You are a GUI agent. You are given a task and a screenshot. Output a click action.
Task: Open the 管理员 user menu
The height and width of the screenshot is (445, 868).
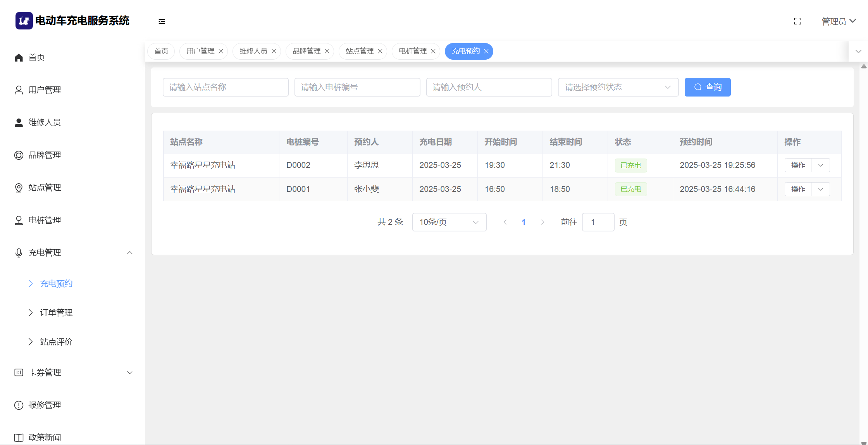tap(839, 21)
